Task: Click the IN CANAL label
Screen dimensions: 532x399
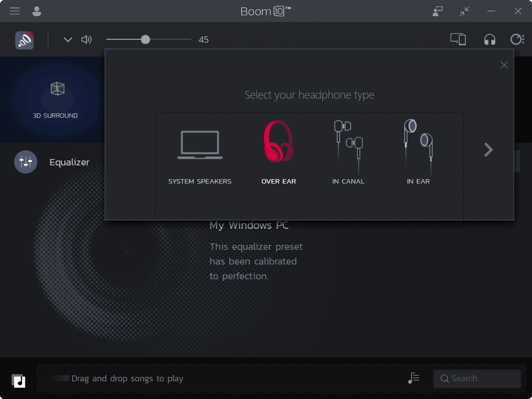Action: 349,181
